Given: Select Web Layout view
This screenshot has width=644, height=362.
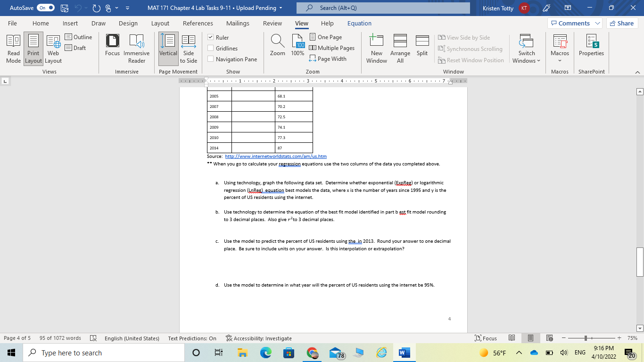Looking at the screenshot, I should (53, 48).
